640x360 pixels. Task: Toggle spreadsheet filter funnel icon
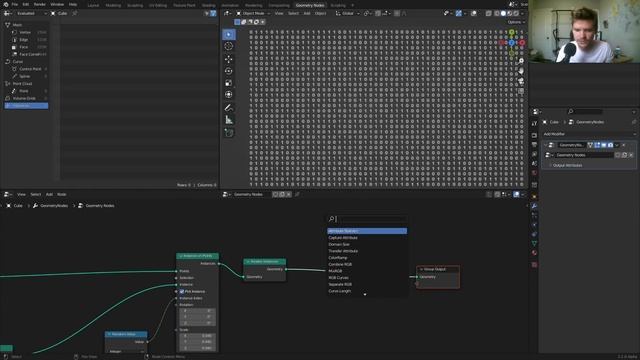click(x=213, y=13)
